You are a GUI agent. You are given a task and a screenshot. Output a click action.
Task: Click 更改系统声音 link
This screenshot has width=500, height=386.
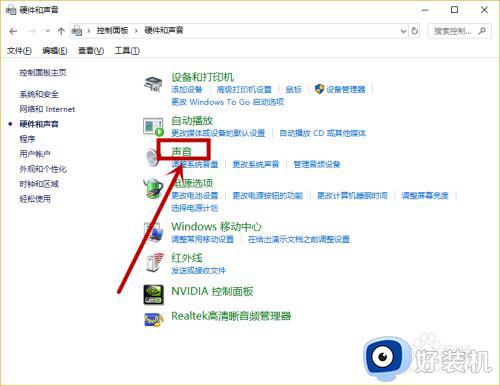(x=255, y=164)
